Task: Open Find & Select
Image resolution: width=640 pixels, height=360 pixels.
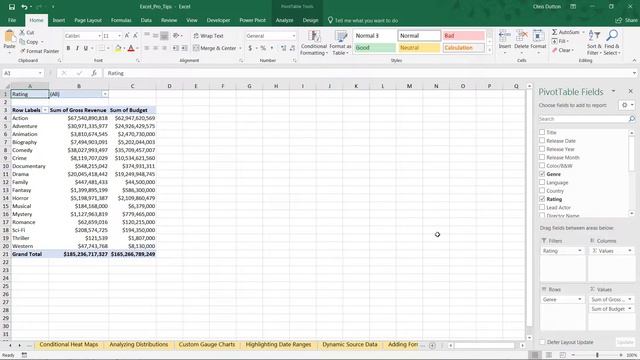Action: pyautogui.click(x=612, y=43)
